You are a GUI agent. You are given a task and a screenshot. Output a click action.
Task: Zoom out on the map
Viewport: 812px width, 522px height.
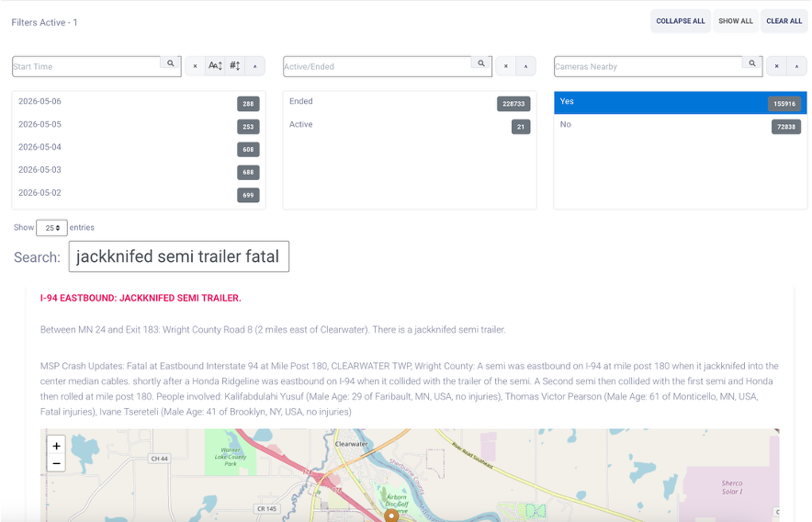56,463
